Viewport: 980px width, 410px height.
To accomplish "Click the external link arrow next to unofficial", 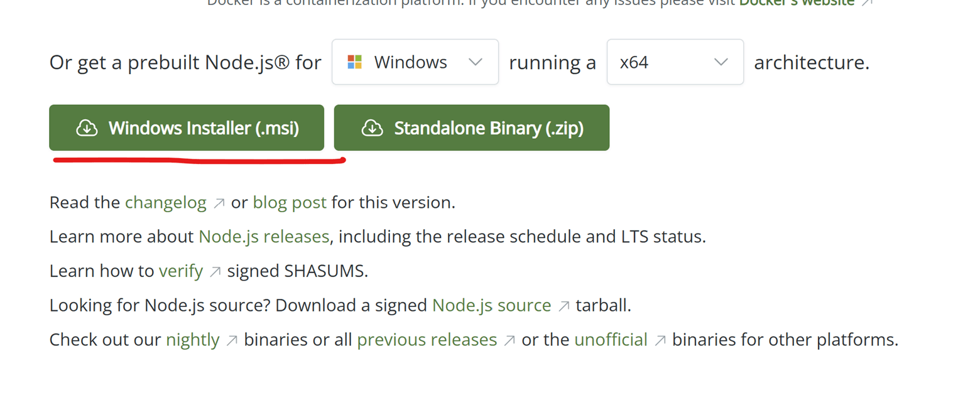I will click(661, 339).
